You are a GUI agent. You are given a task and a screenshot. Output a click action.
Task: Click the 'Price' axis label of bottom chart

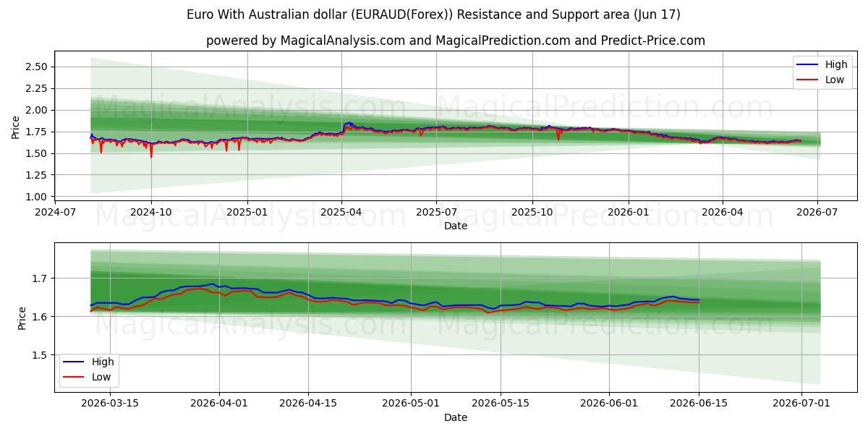click(x=22, y=318)
